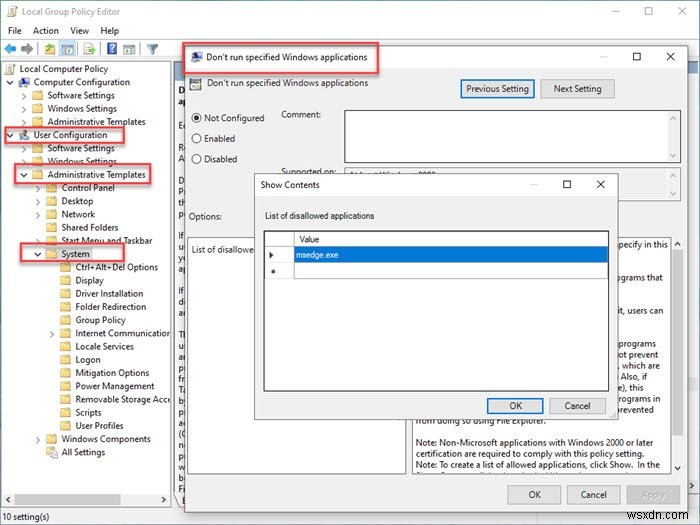Screen dimensions: 700x525
Task: Click the Local Computer Policy root icon
Action: tap(11, 69)
